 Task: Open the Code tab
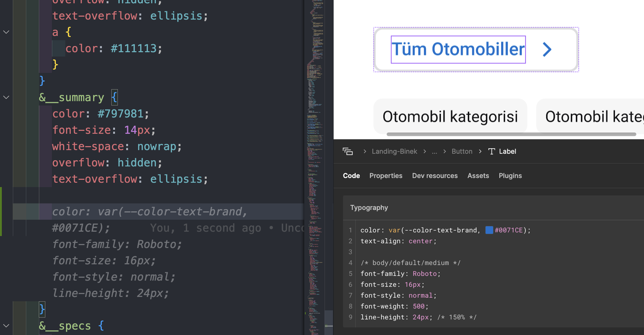click(351, 176)
